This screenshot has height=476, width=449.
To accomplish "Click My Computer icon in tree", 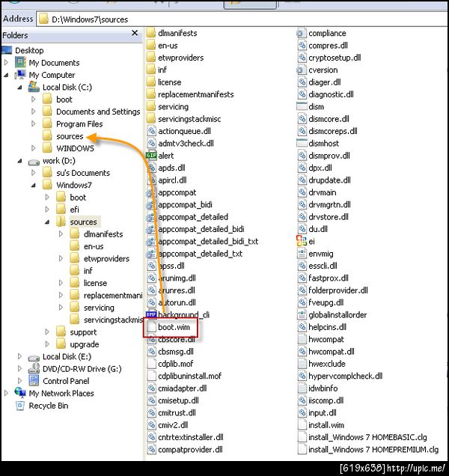I will pyautogui.click(x=20, y=75).
